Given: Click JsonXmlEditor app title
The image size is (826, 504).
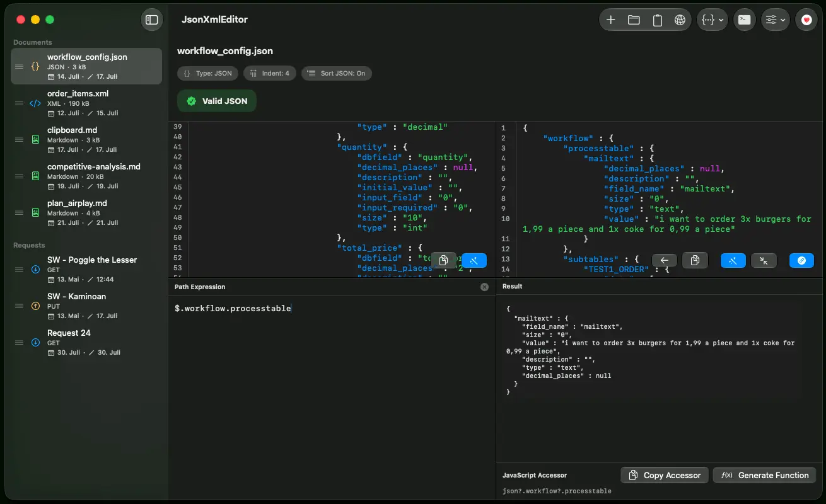Looking at the screenshot, I should pyautogui.click(x=214, y=20).
